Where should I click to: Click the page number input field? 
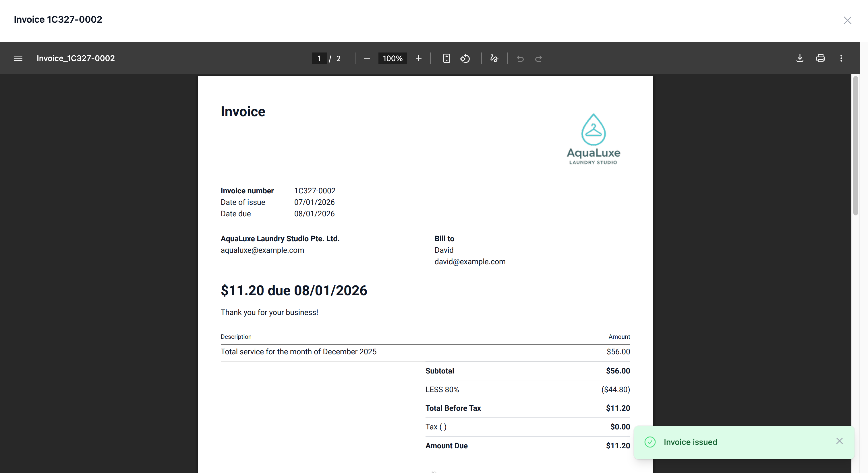point(319,58)
